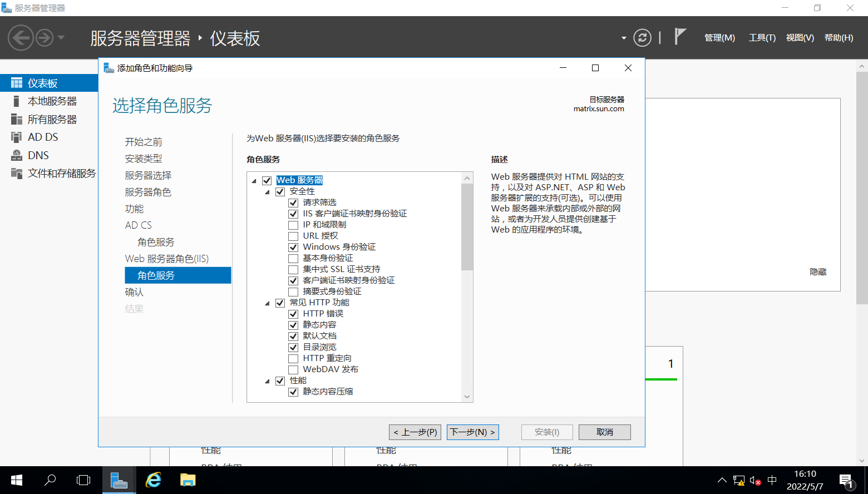This screenshot has width=868, height=494.
Task: Click 隐藏 link in dashboard
Action: 818,272
